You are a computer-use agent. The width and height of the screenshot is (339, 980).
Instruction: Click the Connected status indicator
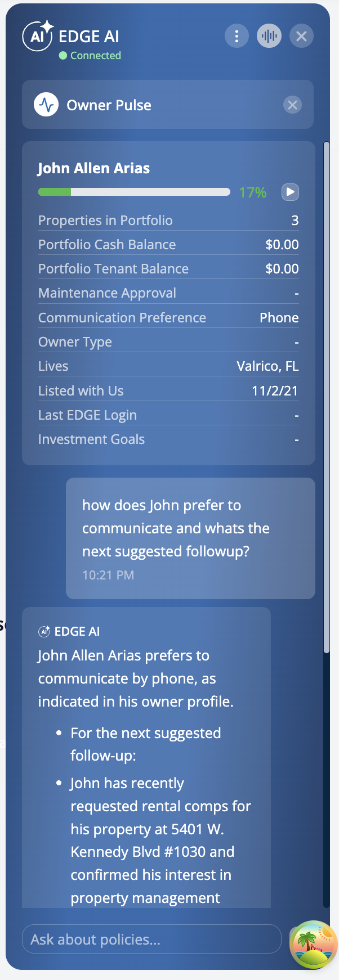pyautogui.click(x=90, y=56)
